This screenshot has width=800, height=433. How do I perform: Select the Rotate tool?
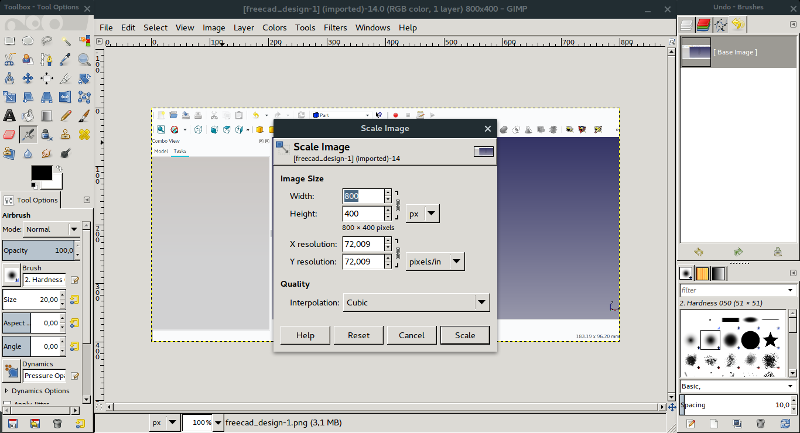(84, 79)
